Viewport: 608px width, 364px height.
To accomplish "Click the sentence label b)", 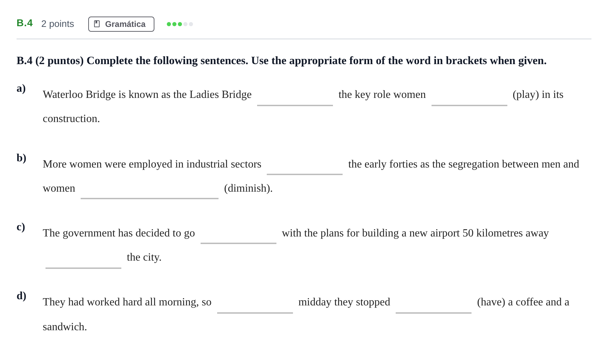I will pos(21,158).
